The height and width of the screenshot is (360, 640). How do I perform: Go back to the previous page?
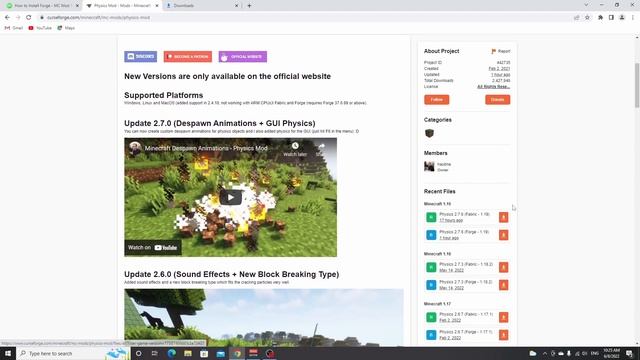[x=7, y=18]
